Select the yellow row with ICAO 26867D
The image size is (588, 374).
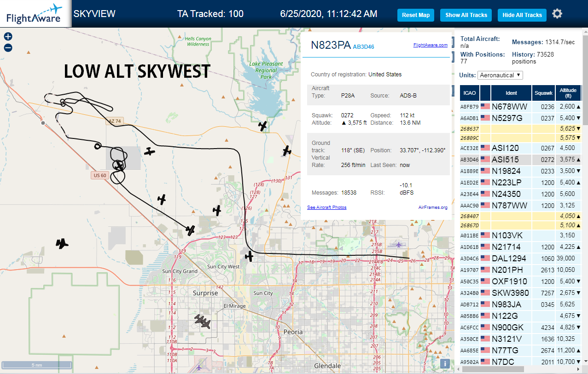521,225
